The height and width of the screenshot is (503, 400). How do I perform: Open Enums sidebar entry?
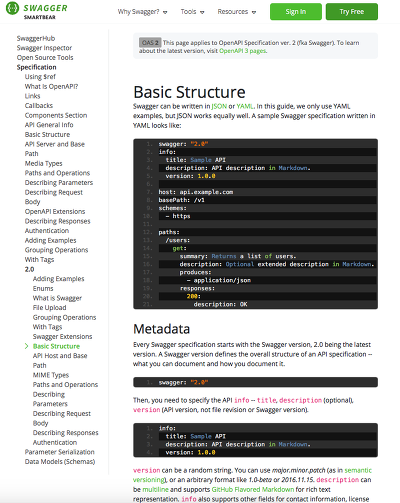[43, 288]
